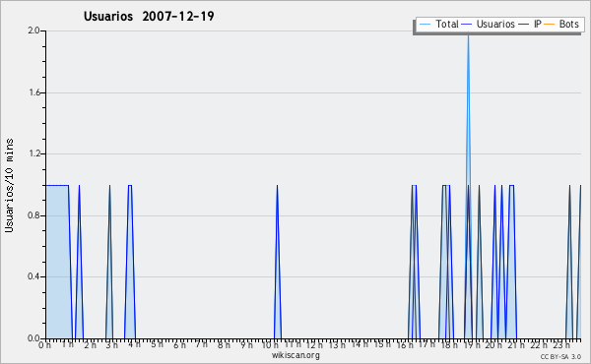Click the 9 h x-axis label
This screenshot has width=591, height=364.
pos(246,344)
